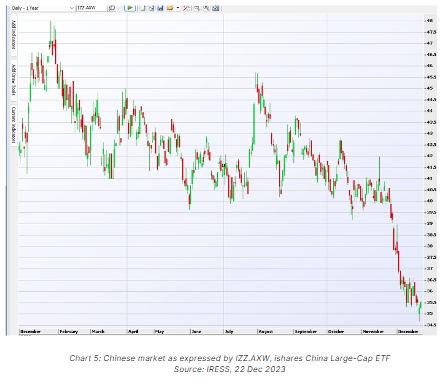Click the November label on the time axis

coord(373,331)
